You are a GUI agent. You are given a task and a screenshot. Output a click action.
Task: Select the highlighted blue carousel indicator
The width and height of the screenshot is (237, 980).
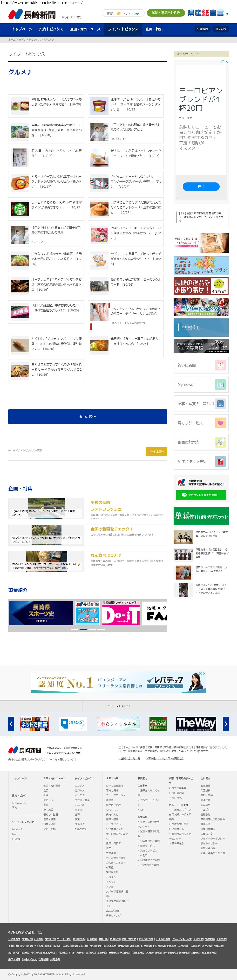[x=83, y=629]
